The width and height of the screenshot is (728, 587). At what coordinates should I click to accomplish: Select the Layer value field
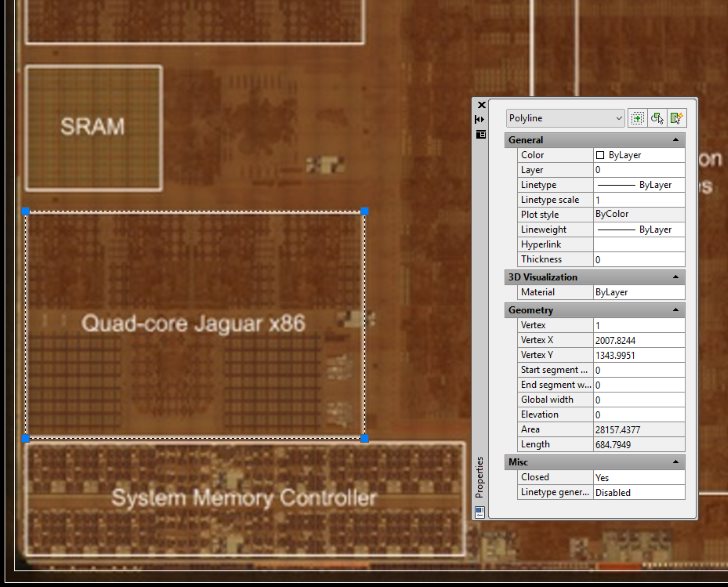click(x=639, y=170)
